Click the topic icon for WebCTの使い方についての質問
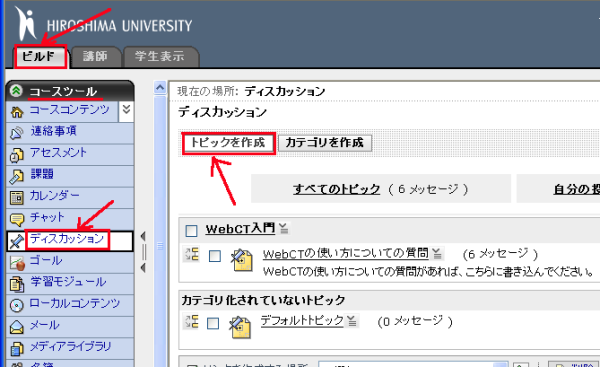 pyautogui.click(x=241, y=260)
